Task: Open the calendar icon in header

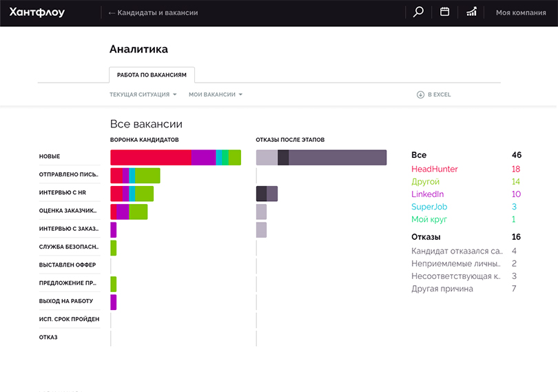Action: [445, 12]
